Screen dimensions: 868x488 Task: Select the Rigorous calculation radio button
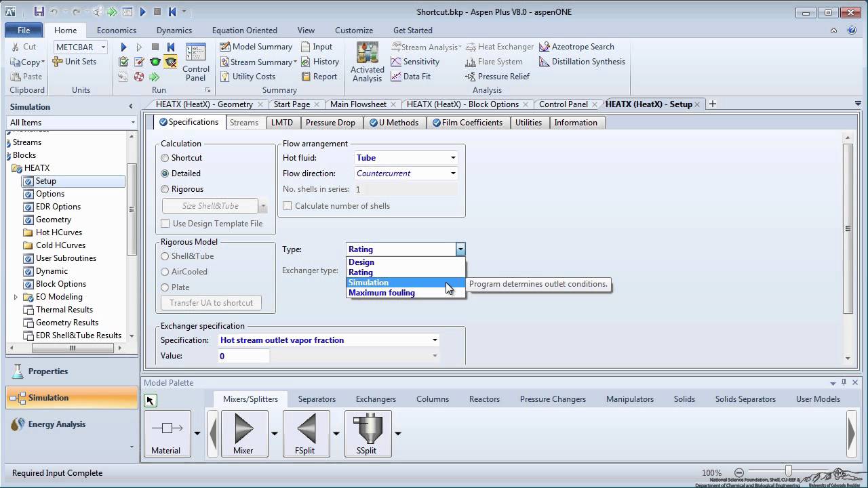165,189
